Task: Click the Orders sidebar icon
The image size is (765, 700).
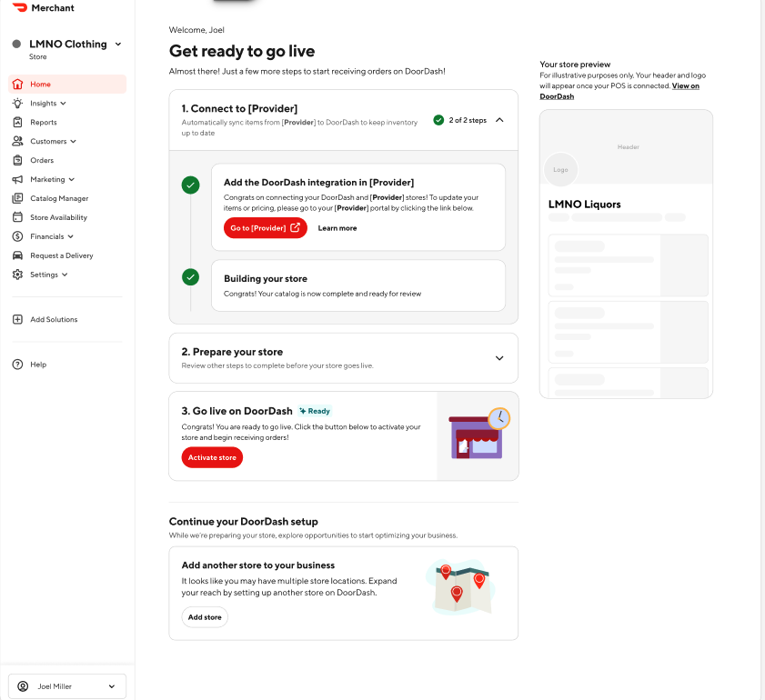Action: [16, 160]
